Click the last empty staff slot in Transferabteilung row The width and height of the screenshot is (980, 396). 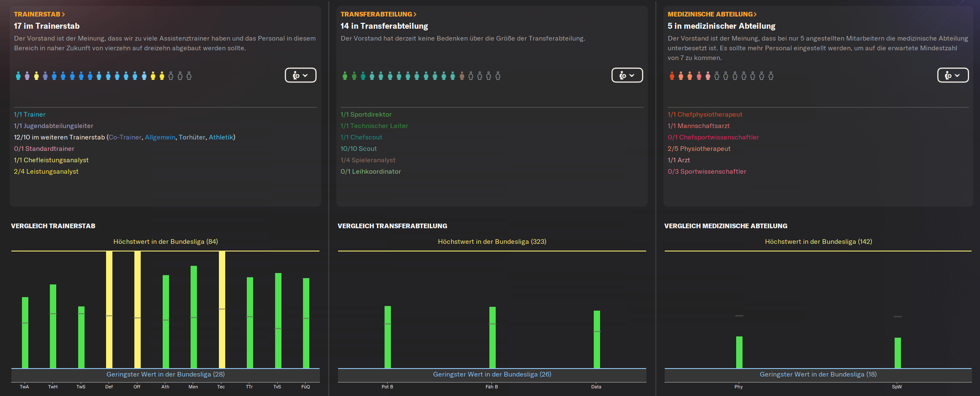pos(498,76)
